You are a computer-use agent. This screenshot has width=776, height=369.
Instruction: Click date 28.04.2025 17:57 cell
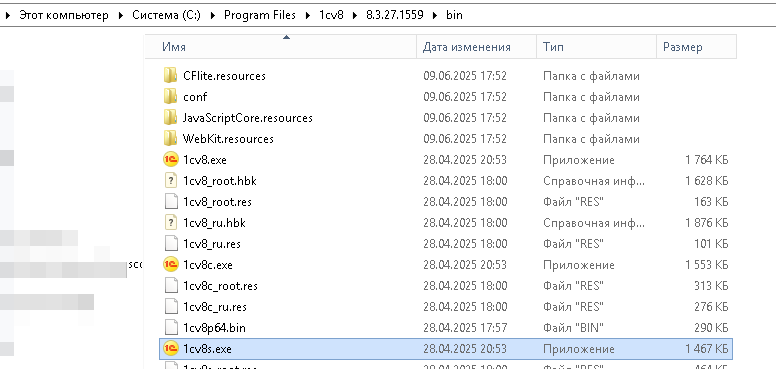pos(465,328)
